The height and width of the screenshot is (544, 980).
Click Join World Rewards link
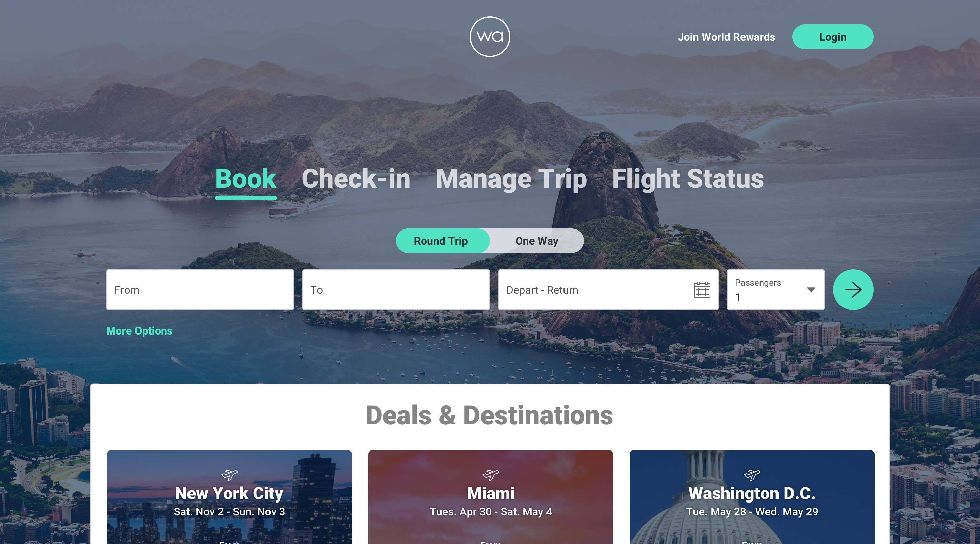[x=726, y=37]
